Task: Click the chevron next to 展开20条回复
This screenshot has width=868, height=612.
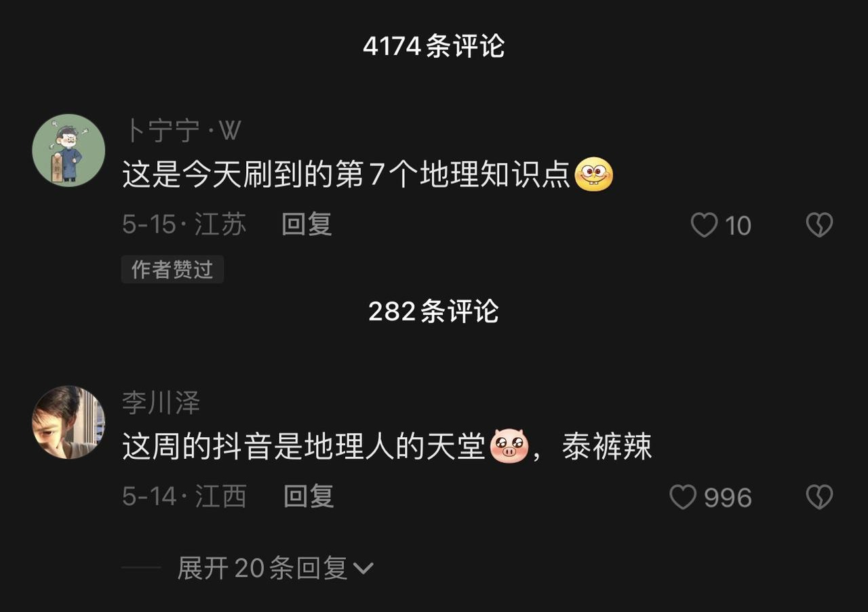Action: pos(363,569)
